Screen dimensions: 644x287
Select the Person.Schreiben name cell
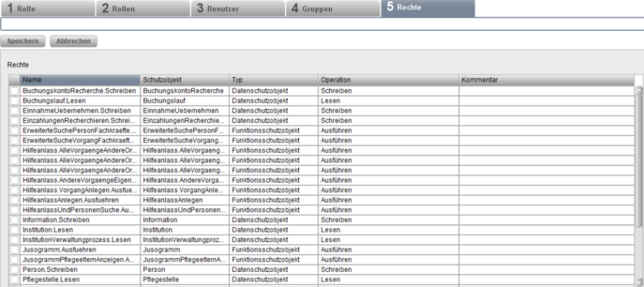point(80,270)
